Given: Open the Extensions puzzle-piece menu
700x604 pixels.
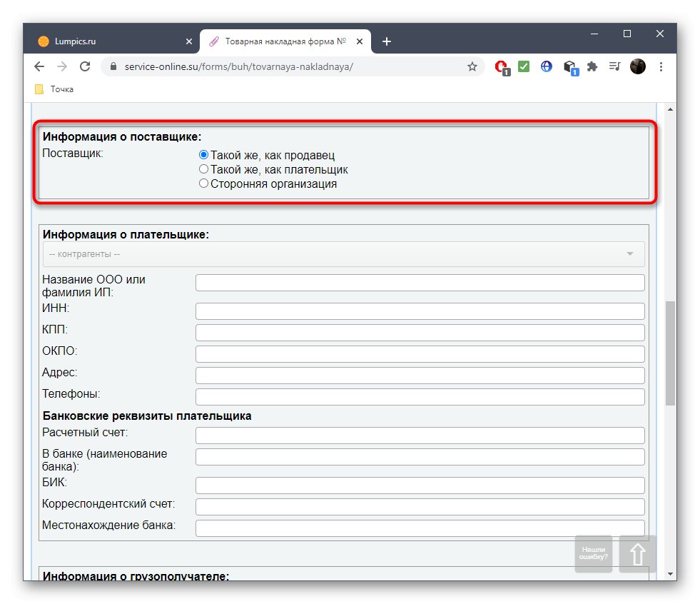Looking at the screenshot, I should (x=592, y=66).
